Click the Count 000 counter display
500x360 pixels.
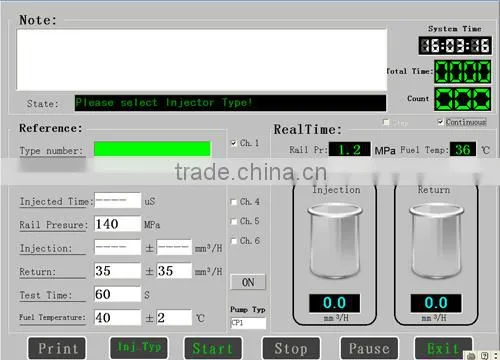click(x=463, y=99)
